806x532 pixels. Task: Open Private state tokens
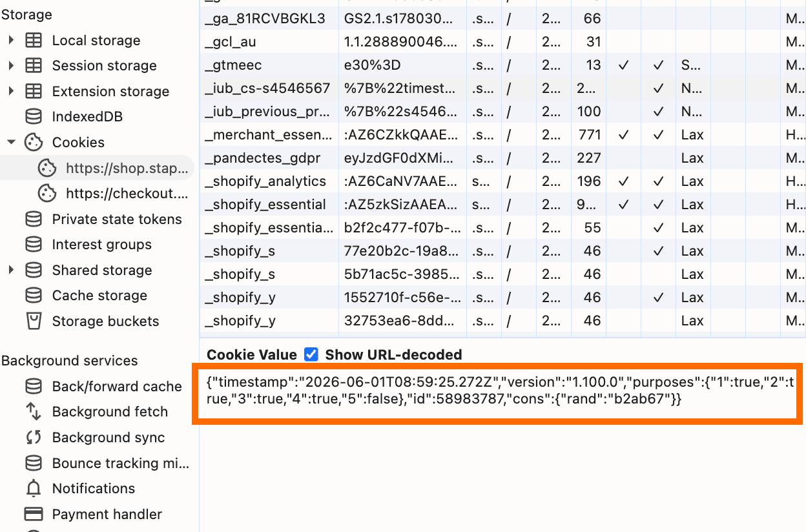click(x=117, y=220)
